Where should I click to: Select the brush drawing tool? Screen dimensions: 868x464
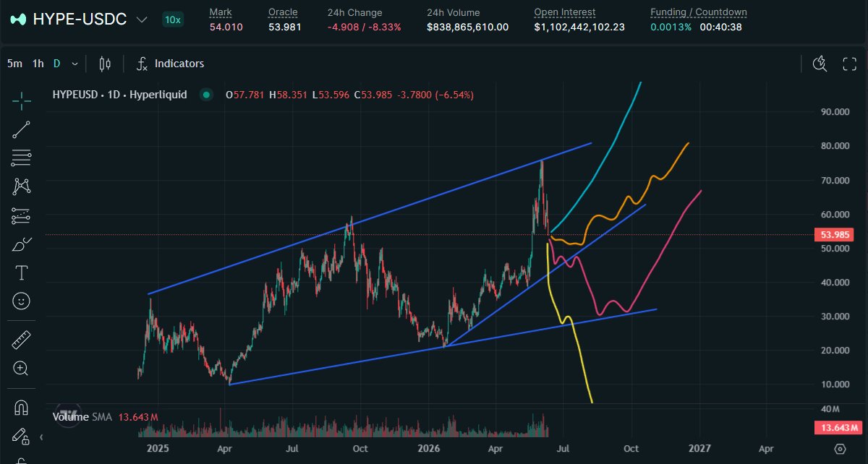[x=22, y=244]
